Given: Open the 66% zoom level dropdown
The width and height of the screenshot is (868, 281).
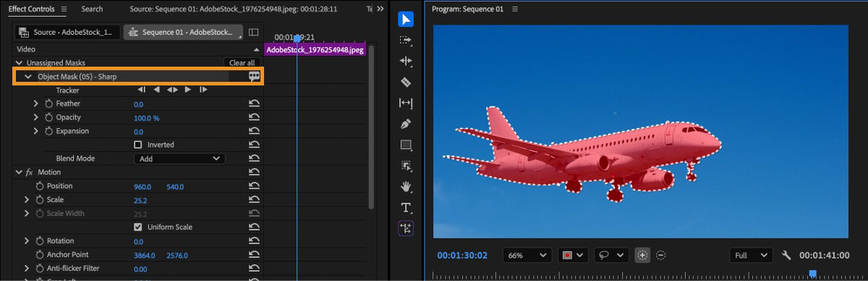Looking at the screenshot, I should (x=527, y=256).
